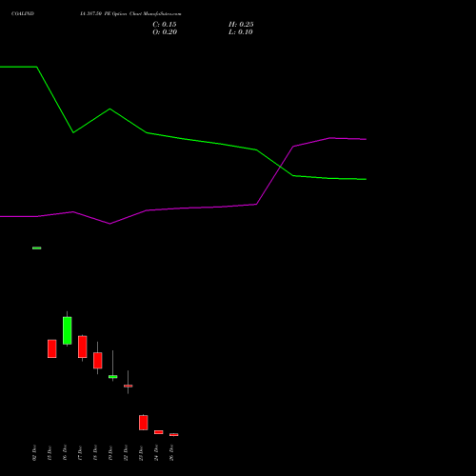
Task: Select the tall green candle above 16 Dec
Action: pyautogui.click(x=68, y=330)
